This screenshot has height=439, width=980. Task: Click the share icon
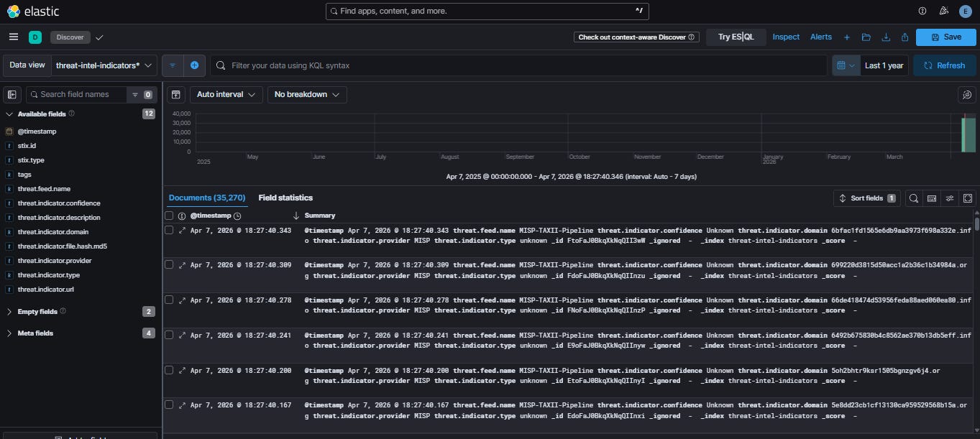(905, 37)
